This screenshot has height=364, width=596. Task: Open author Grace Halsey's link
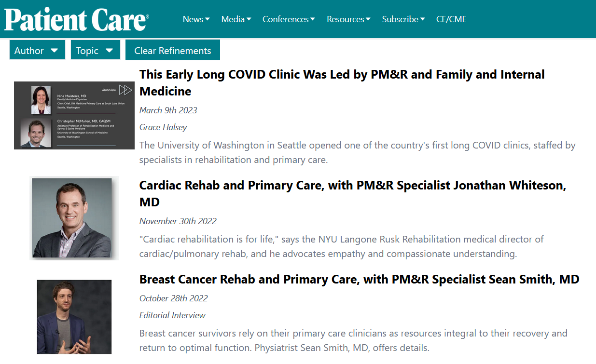click(x=163, y=127)
